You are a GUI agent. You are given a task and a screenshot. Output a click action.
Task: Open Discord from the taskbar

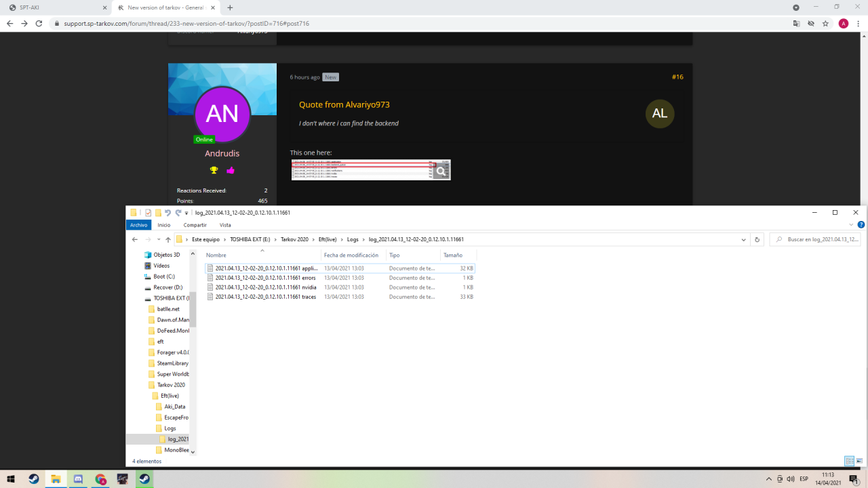pos(78,479)
